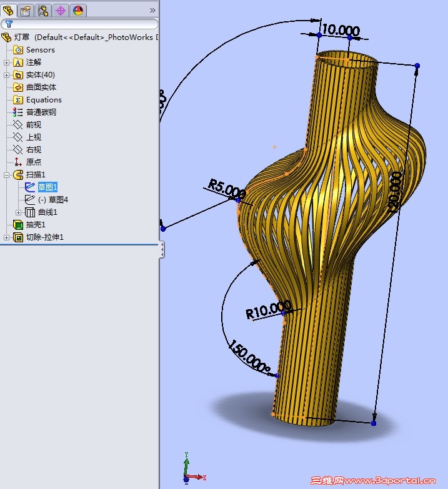Click the R10.000 radius dimension
This screenshot has width=448, height=489.
coord(269,310)
